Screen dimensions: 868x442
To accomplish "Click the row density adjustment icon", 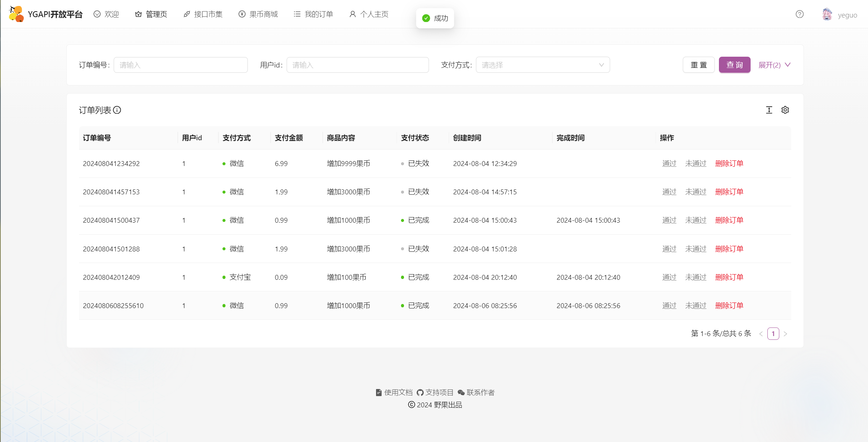I will coord(769,110).
